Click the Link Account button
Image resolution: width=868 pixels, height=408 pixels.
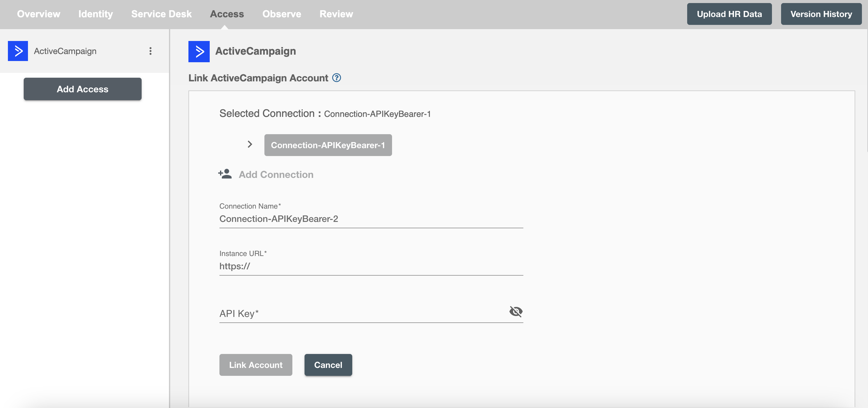coord(256,365)
